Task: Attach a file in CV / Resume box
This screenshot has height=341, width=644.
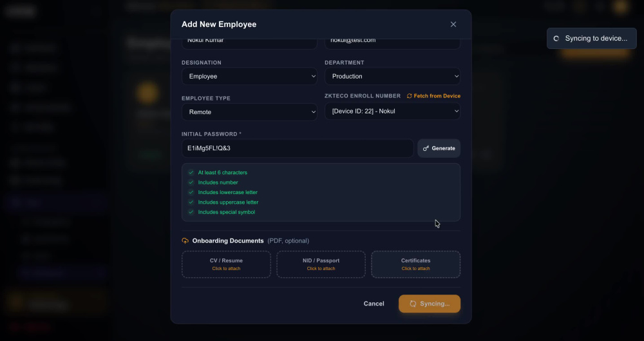Action: click(226, 264)
